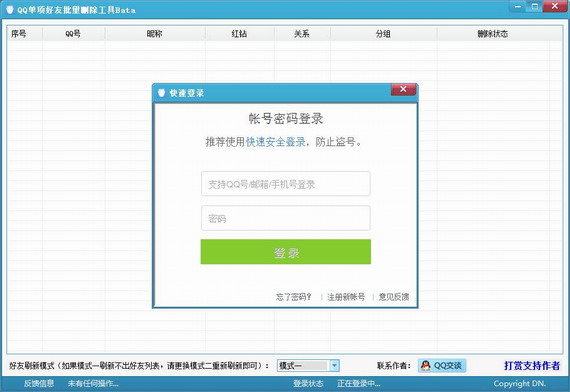Click the 联系作者: label
The width and height of the screenshot is (570, 392).
tap(394, 365)
